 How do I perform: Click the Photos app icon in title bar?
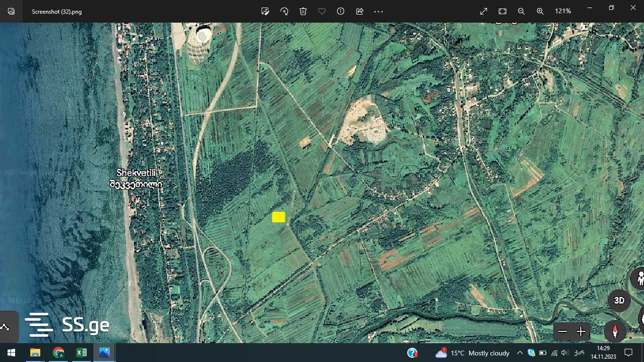pyautogui.click(x=11, y=11)
